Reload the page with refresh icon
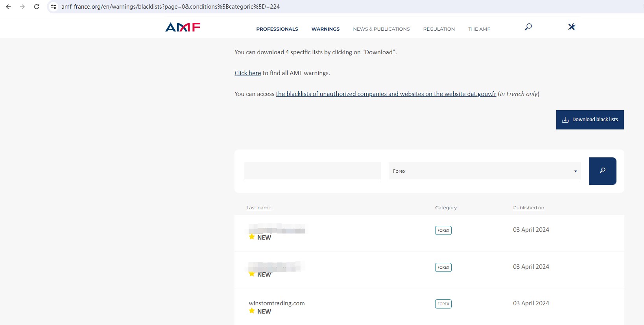This screenshot has height=325, width=644. (x=37, y=7)
